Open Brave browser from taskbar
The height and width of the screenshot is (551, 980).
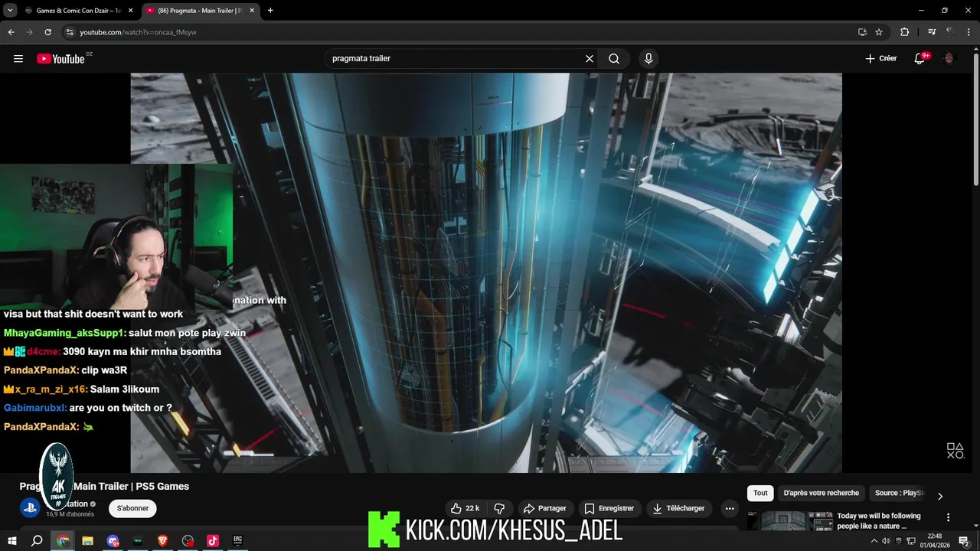162,540
